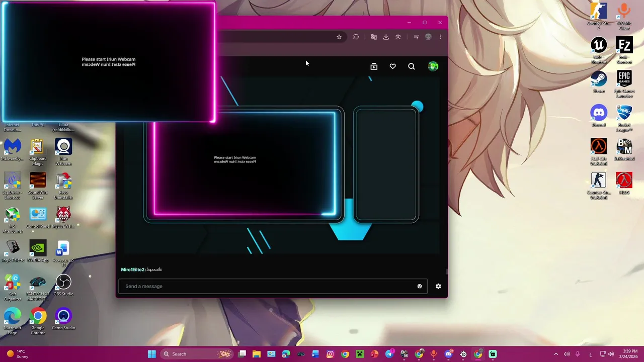Viewport: 644px width, 362px height.
Task: Expand the system tray hidden icons chevron
Action: [556, 354]
